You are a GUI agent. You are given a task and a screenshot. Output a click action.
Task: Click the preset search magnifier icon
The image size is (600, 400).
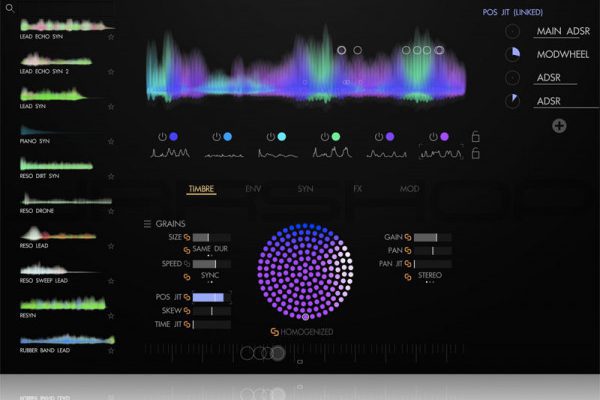tap(9, 8)
